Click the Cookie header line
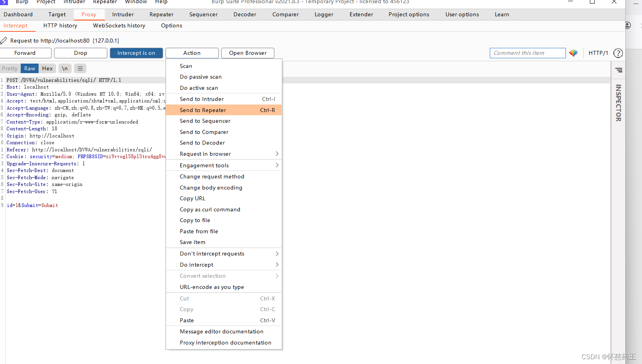Screen dimensions: 642x364 pos(86,157)
